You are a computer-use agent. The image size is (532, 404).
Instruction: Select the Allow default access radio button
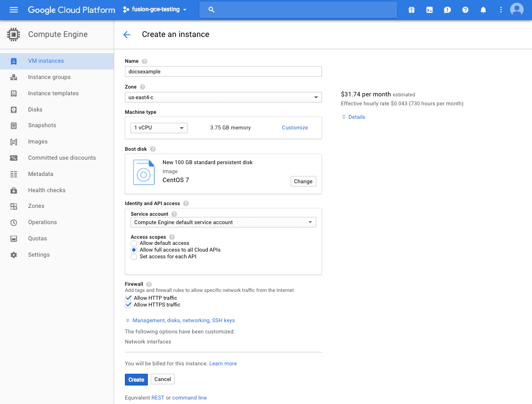click(134, 243)
